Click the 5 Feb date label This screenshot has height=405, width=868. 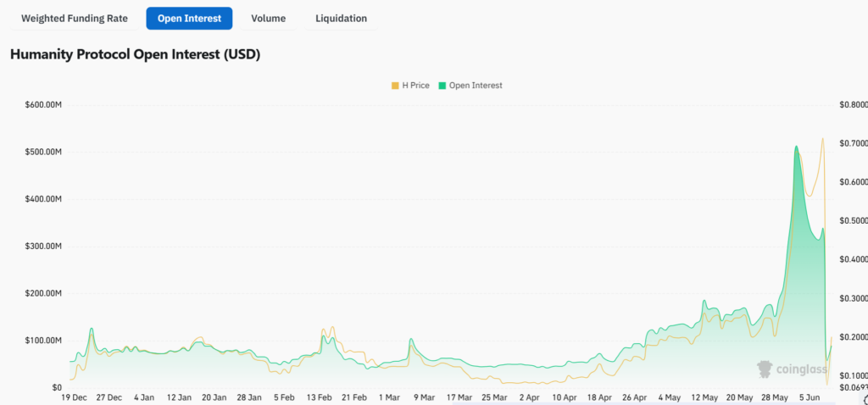284,397
